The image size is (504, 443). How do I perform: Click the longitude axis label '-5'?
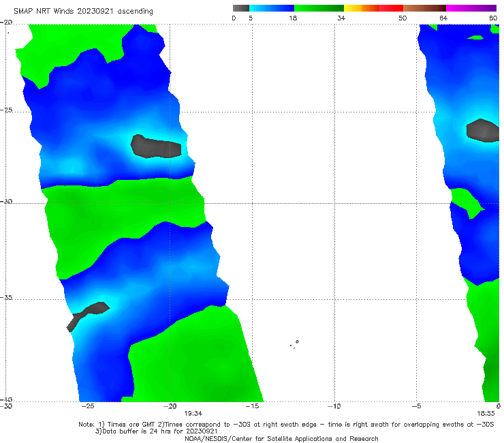[x=417, y=406]
